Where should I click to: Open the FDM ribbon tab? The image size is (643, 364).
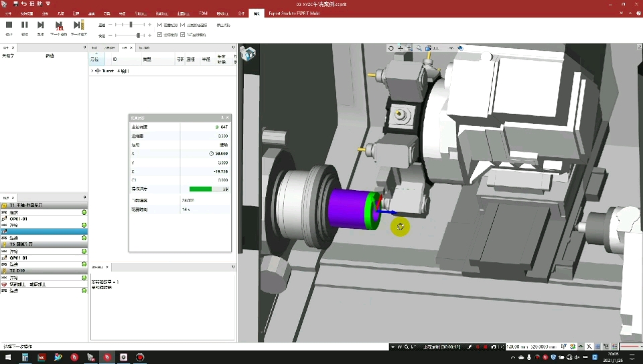(x=203, y=13)
